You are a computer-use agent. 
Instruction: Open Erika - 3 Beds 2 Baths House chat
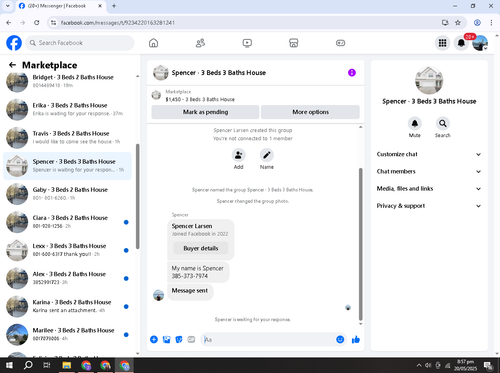(67, 109)
